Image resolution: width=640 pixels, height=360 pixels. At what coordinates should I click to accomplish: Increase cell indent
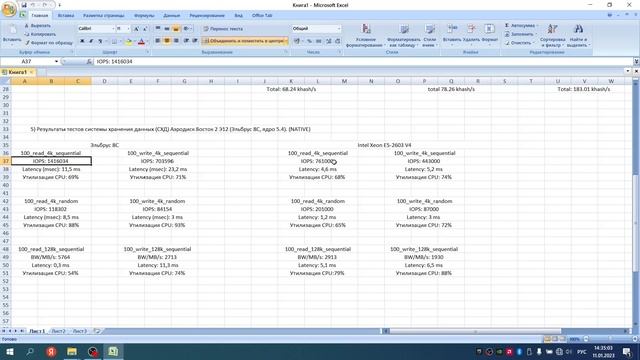(195, 41)
